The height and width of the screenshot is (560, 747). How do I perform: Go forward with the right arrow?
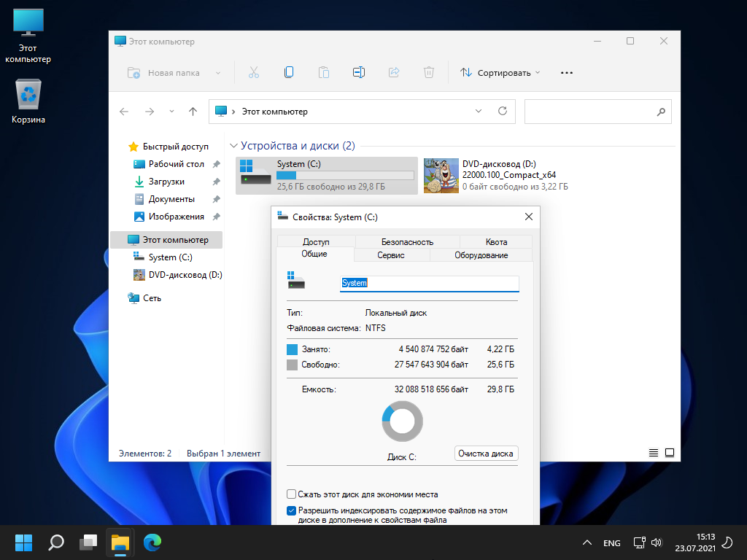[150, 112]
